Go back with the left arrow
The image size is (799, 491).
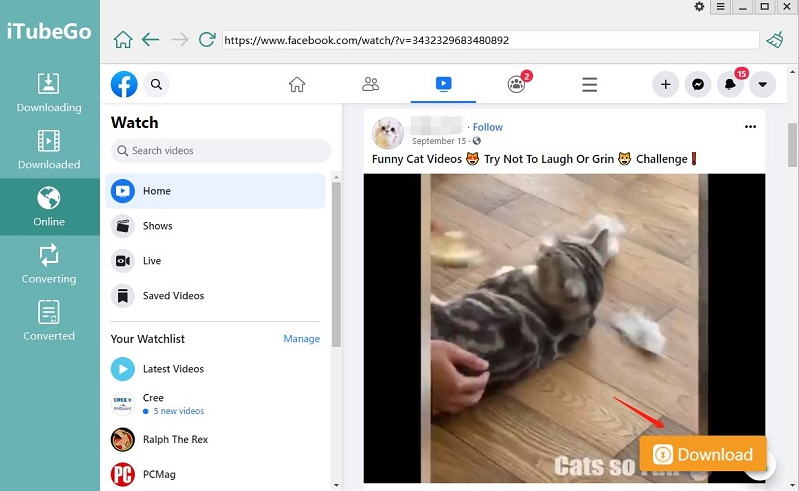(x=150, y=39)
